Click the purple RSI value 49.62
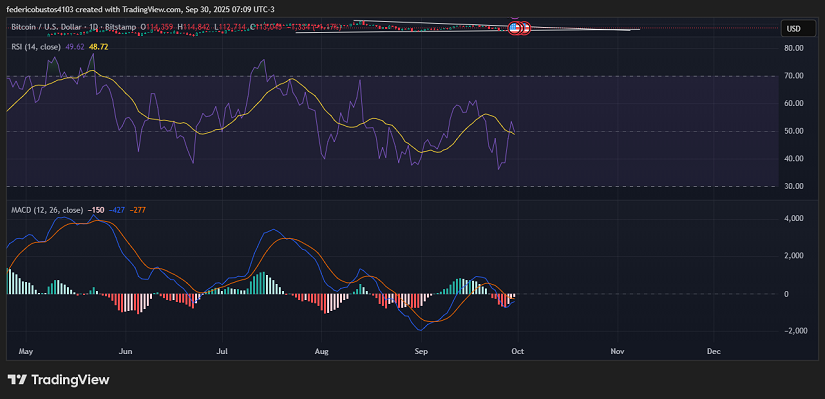 pos(75,47)
